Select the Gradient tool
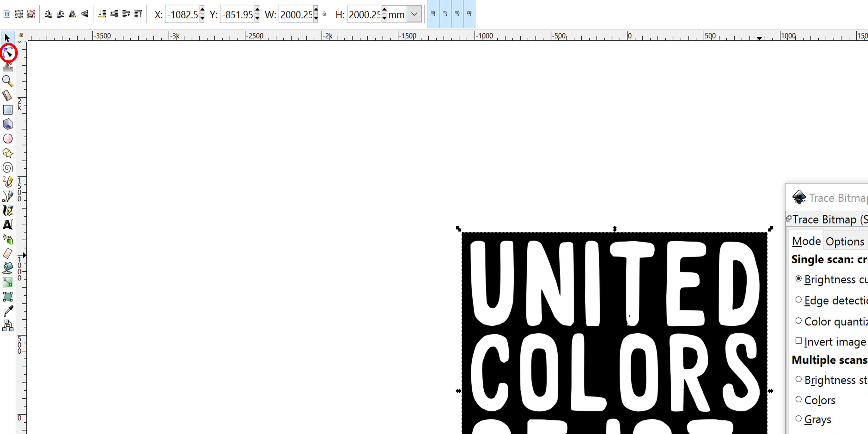Image resolution: width=868 pixels, height=434 pixels. click(x=8, y=282)
